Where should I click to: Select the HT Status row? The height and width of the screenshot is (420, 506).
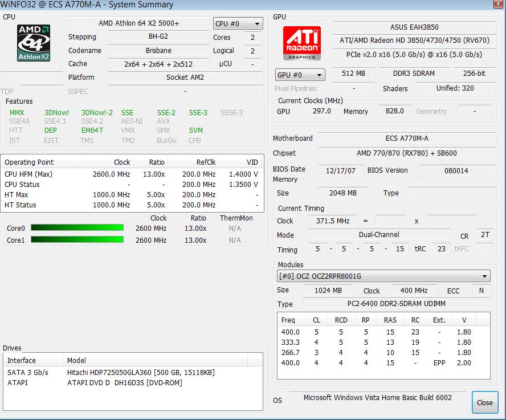132,205
